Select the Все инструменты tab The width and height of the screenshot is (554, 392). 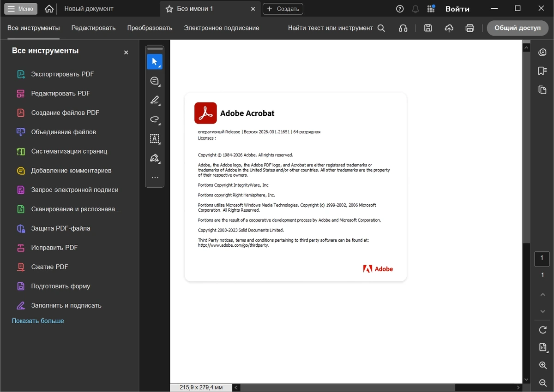click(x=34, y=28)
